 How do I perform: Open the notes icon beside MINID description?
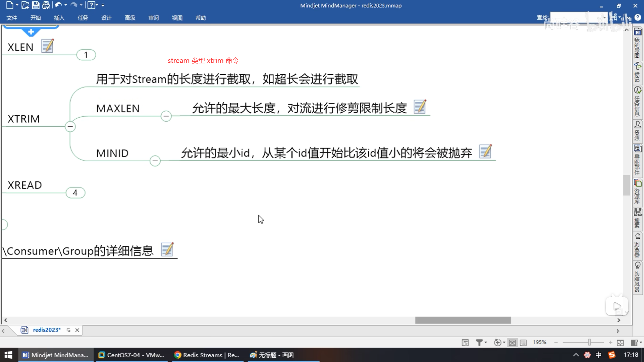pyautogui.click(x=485, y=152)
